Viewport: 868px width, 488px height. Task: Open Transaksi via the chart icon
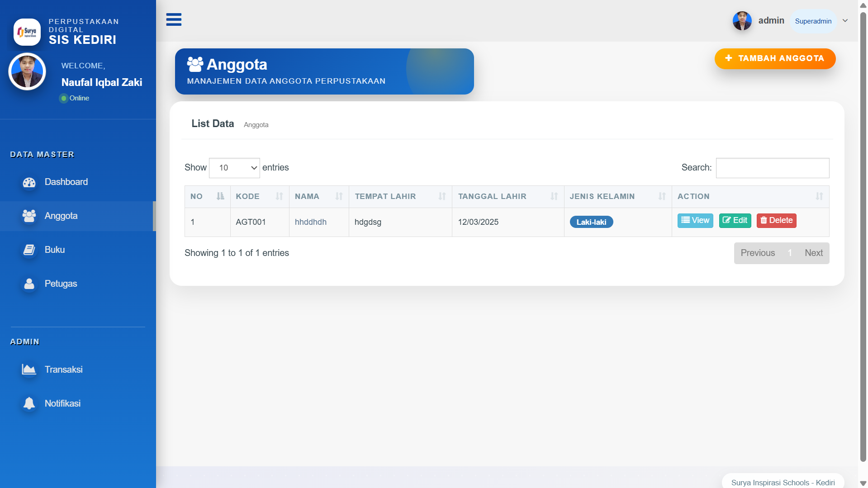tap(29, 369)
